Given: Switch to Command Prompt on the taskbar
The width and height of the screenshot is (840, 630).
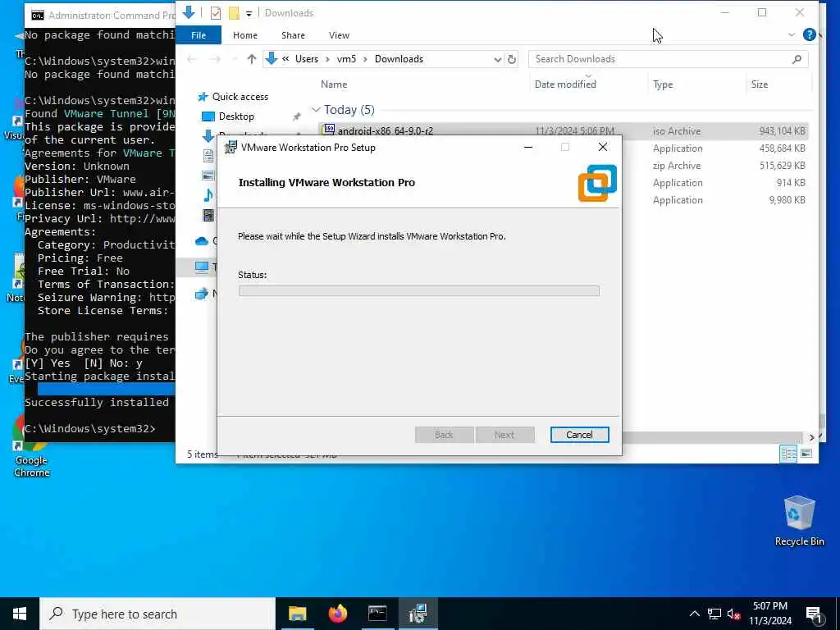Looking at the screenshot, I should click(377, 614).
